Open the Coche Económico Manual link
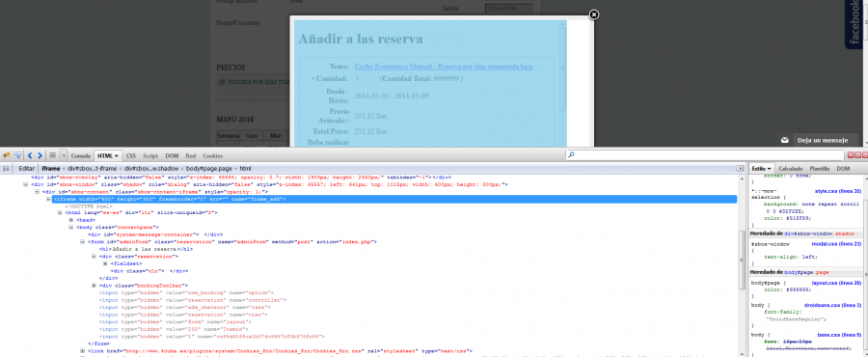 tap(444, 67)
